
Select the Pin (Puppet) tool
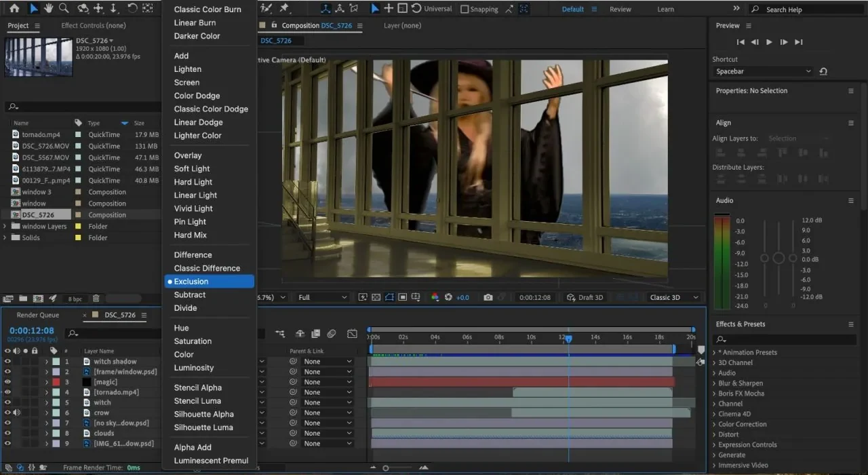(x=284, y=8)
